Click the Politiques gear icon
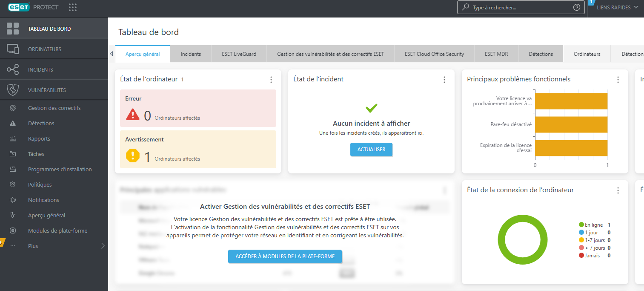This screenshot has height=291, width=644. click(x=13, y=184)
